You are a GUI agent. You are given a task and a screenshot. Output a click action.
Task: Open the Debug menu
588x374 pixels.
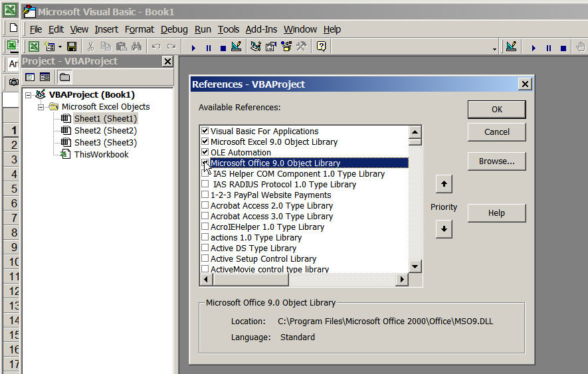pyautogui.click(x=174, y=29)
